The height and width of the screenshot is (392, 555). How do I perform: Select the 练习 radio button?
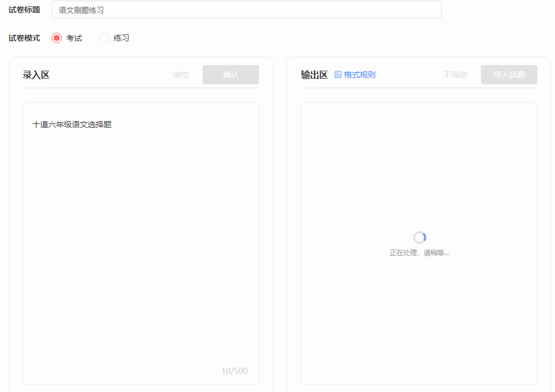click(x=104, y=38)
